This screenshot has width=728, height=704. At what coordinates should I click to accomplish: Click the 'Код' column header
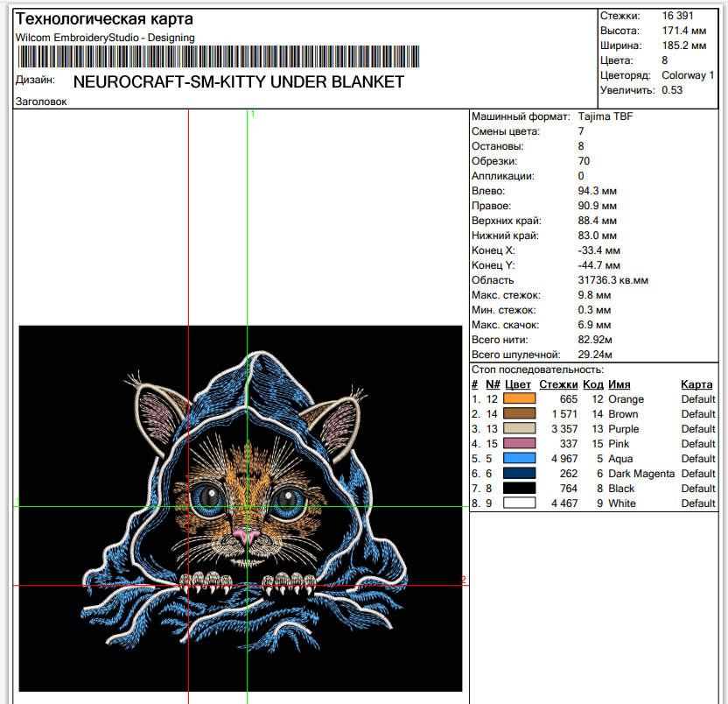tap(593, 384)
